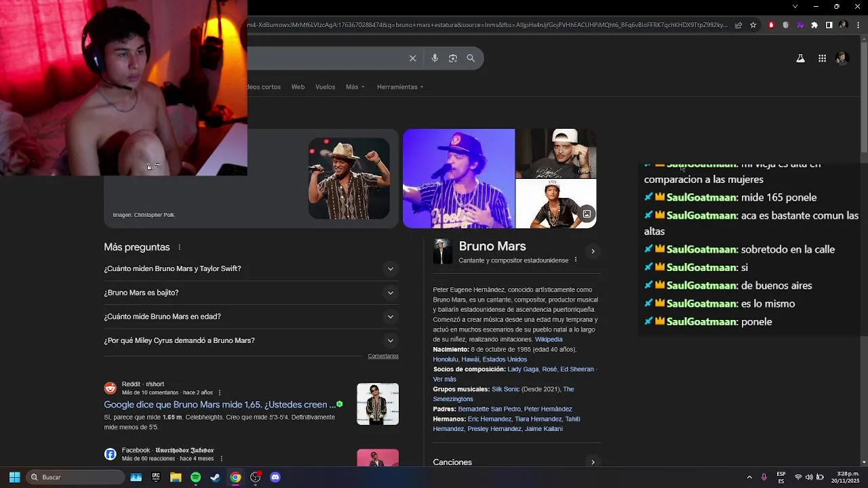This screenshot has width=868, height=488.
Task: Open volume control in system tray
Action: (x=809, y=477)
